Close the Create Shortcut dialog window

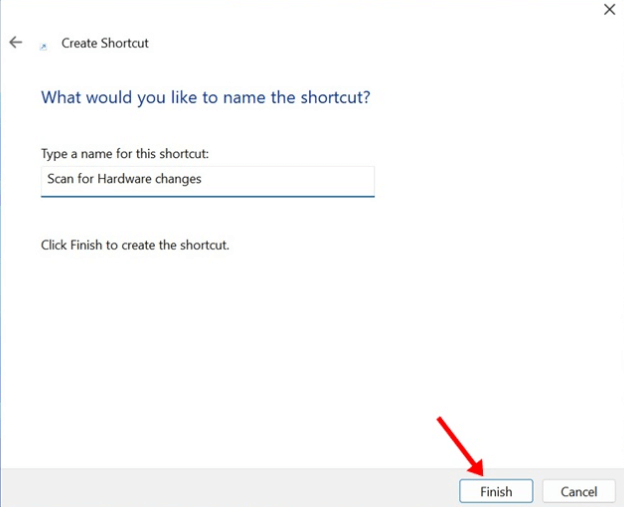click(608, 9)
